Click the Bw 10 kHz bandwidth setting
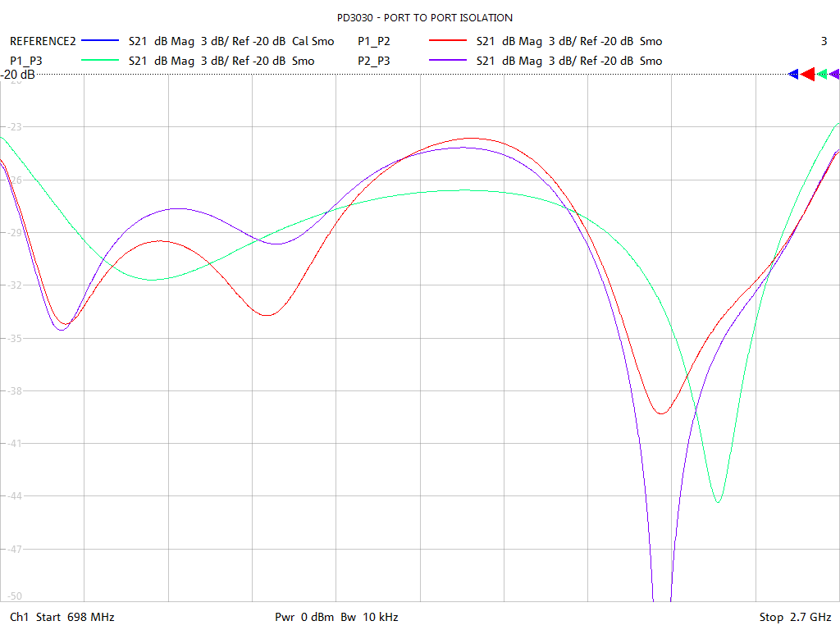The image size is (840, 630). coord(370,617)
